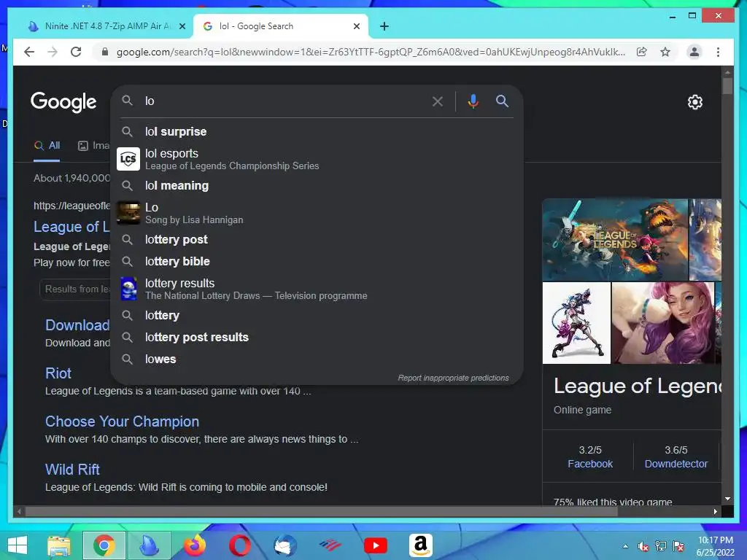Screen dimensions: 747x560
Task: View site security info via lock icon
Action: pyautogui.click(x=105, y=52)
